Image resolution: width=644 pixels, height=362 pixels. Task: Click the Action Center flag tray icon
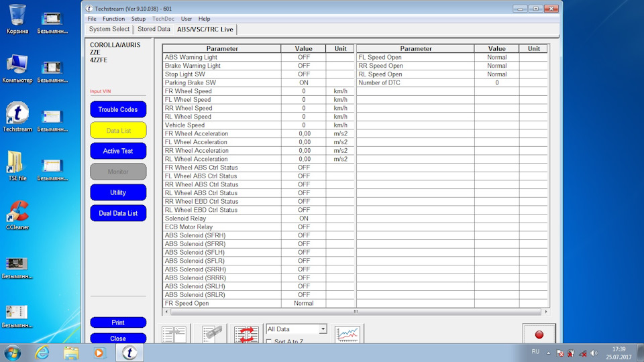click(x=559, y=353)
